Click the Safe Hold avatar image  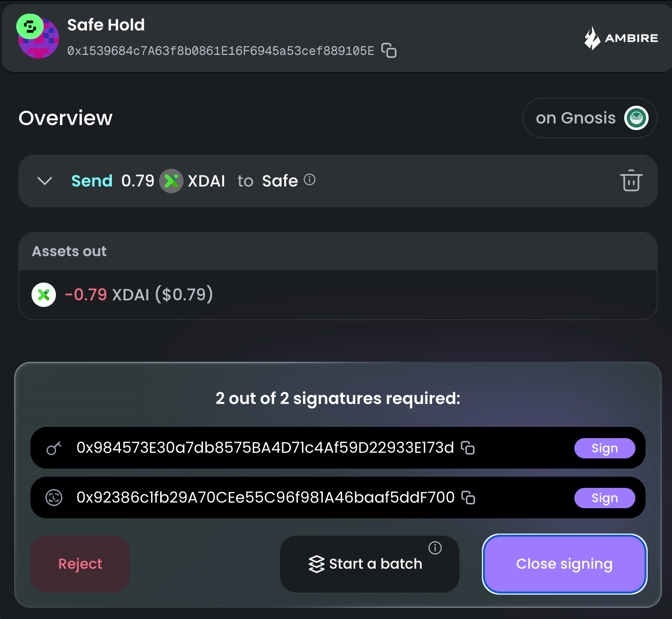[38, 38]
